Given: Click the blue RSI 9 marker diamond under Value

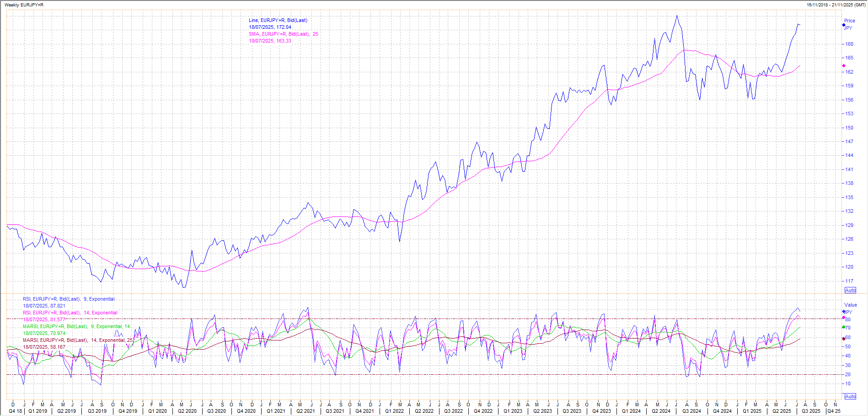Looking at the screenshot, I should click(x=844, y=312).
